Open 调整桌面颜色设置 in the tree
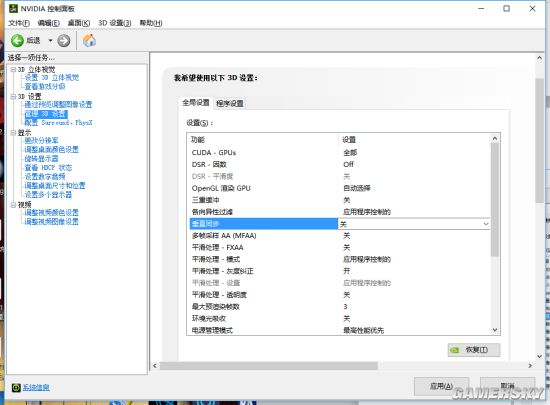The height and width of the screenshot is (405, 550). point(52,150)
